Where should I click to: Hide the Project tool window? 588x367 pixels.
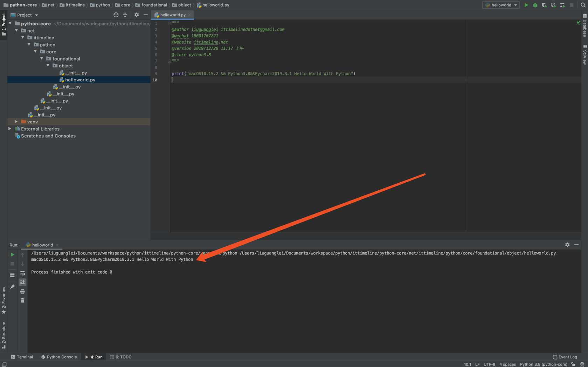(x=146, y=15)
